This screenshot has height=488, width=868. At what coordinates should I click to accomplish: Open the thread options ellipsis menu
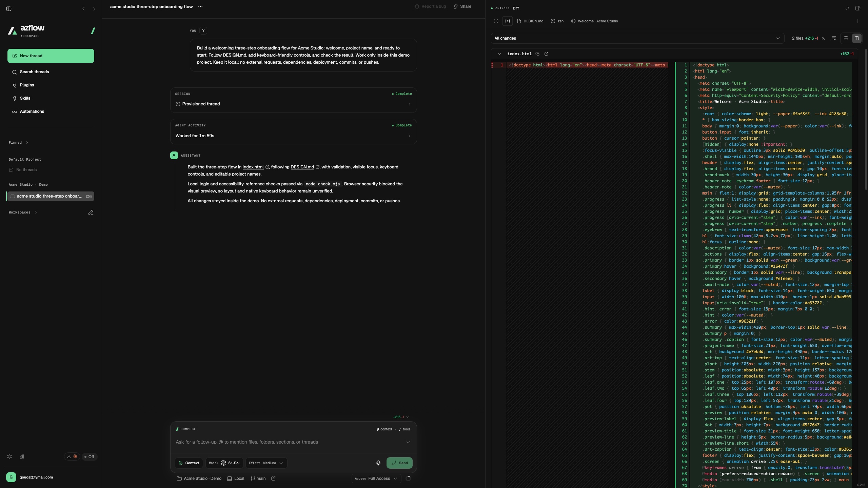pos(200,6)
